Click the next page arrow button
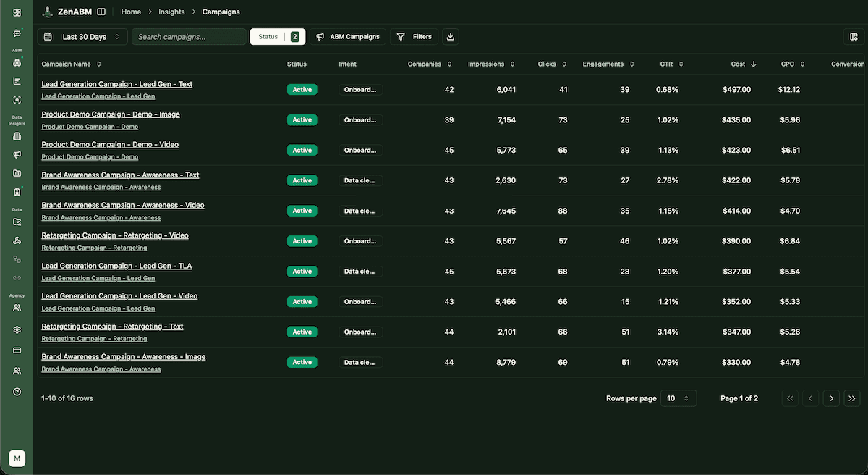 pos(830,398)
